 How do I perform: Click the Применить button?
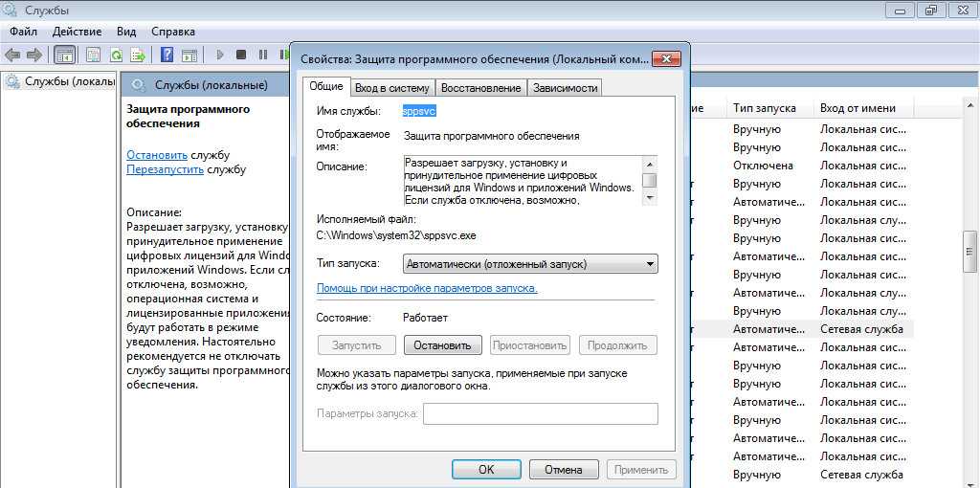point(641,470)
